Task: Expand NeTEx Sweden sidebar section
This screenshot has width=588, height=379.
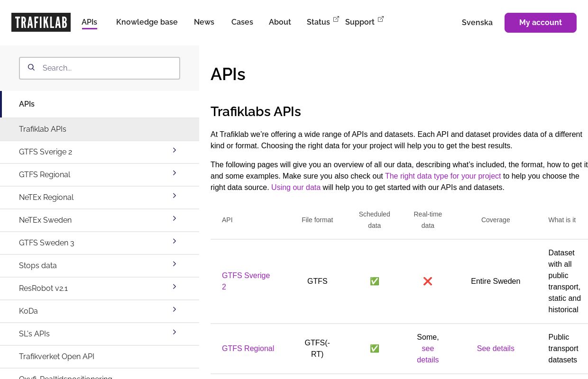Action: [175, 218]
